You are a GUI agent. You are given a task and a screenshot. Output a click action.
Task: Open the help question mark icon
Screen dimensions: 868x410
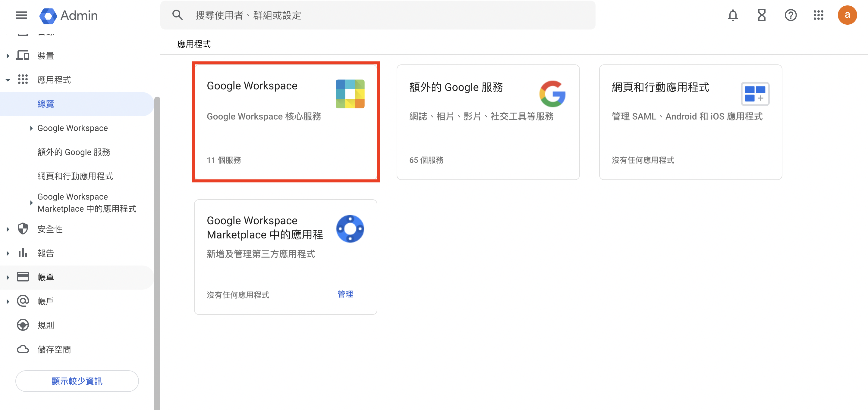[791, 15]
